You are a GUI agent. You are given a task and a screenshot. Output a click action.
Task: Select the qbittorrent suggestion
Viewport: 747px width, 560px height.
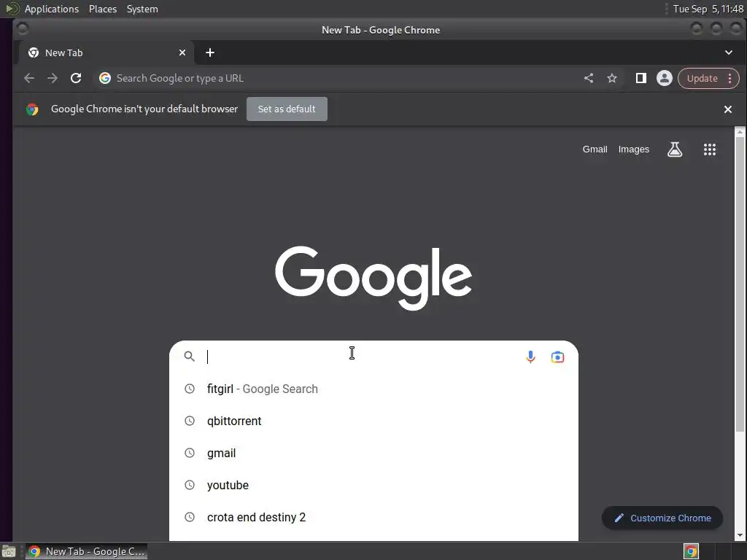point(374,421)
